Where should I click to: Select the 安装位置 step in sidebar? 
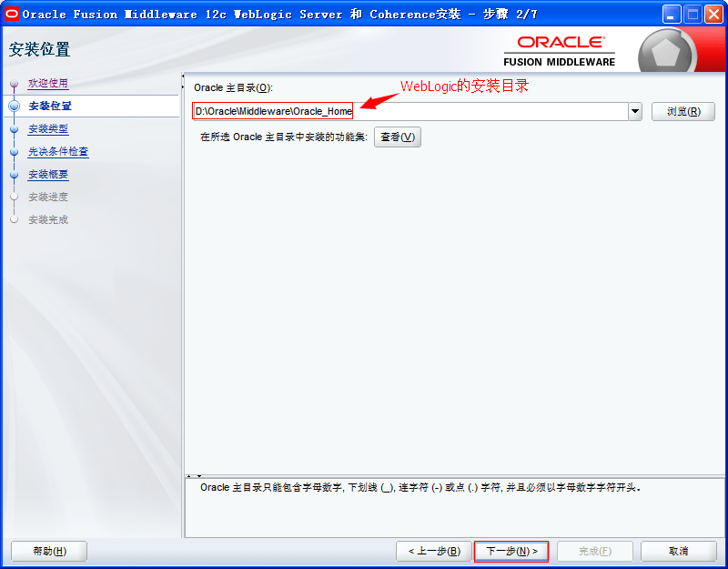click(x=50, y=106)
